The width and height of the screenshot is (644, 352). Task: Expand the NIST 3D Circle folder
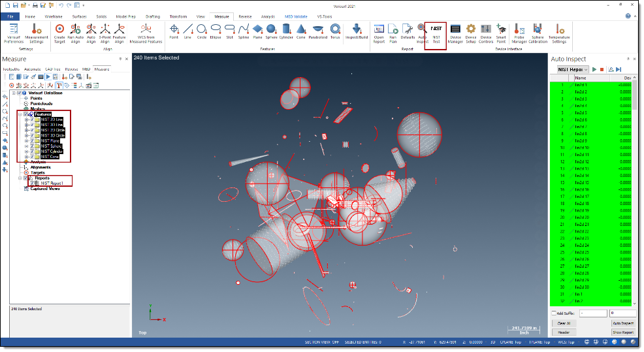tap(27, 136)
